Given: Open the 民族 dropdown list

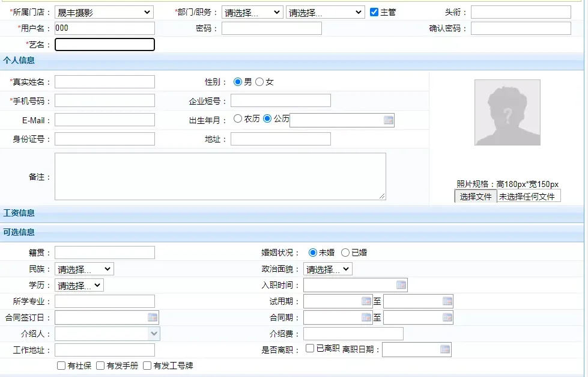Looking at the screenshot, I should pos(84,269).
